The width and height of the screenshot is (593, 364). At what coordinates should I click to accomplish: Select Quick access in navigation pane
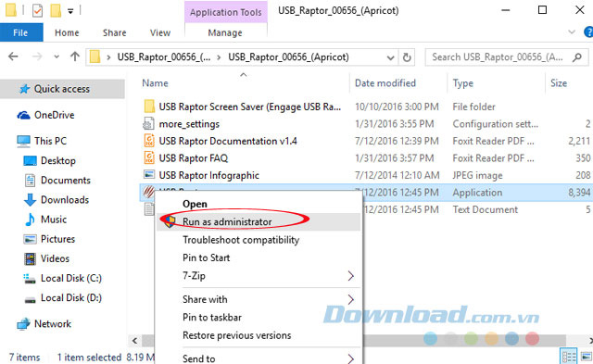[x=62, y=89]
